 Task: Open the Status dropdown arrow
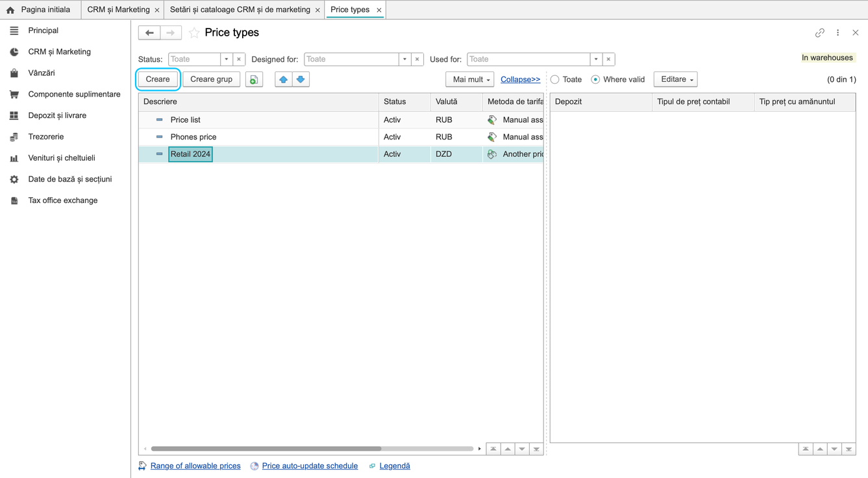(227, 59)
